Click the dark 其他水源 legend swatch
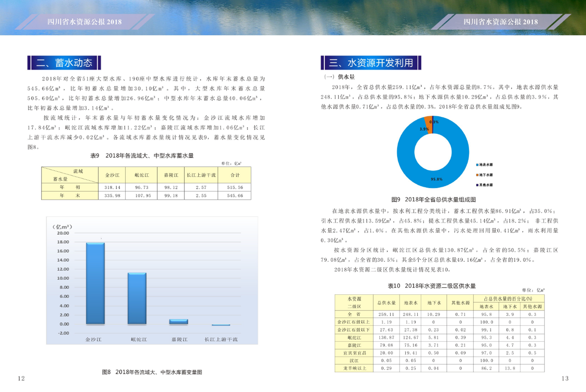Viewport: 586px width, 392px height. tap(477, 185)
